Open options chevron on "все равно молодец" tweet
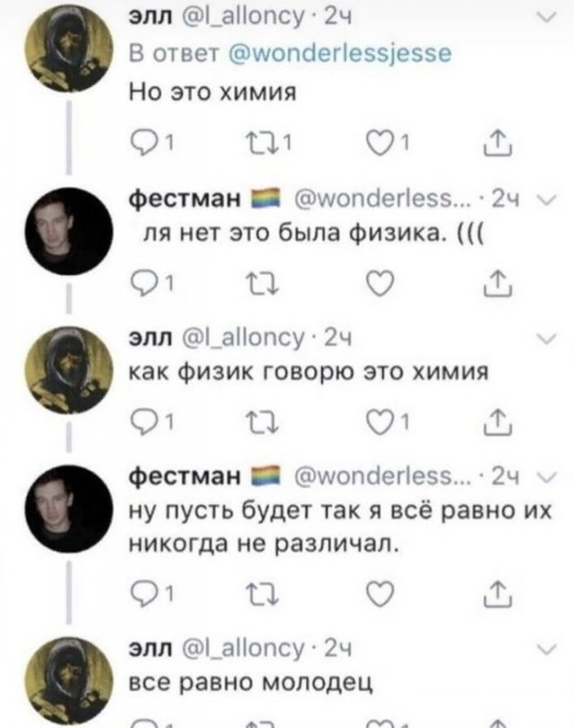Screen dimensions: 574x728 coord(547,649)
